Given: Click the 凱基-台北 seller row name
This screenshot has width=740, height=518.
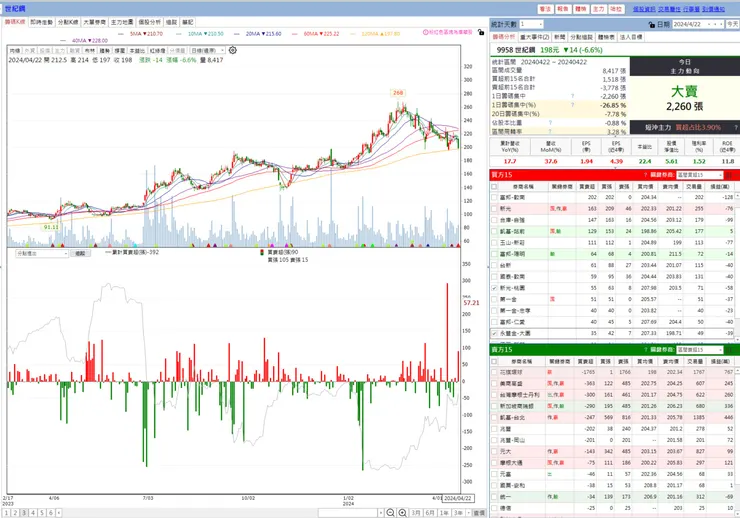Looking at the screenshot, I should pyautogui.click(x=512, y=418).
